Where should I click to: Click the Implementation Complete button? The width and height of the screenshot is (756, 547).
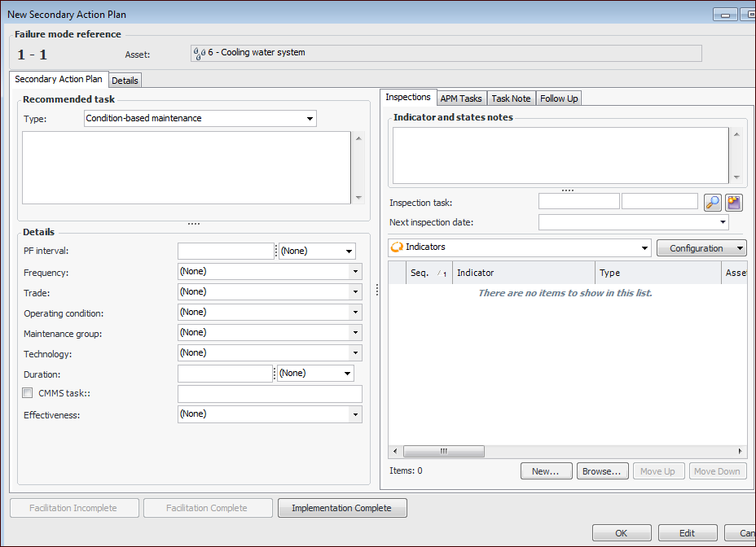point(342,508)
